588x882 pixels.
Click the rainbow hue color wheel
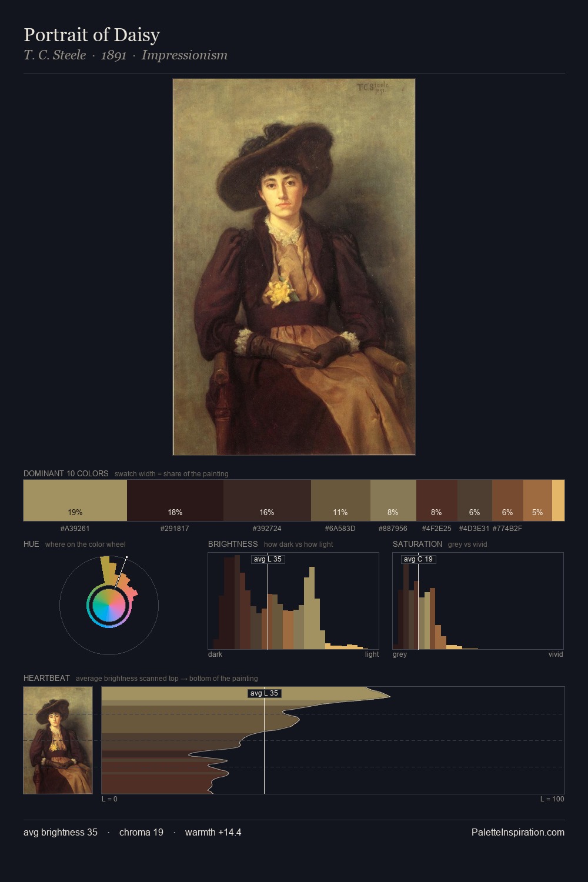109,604
